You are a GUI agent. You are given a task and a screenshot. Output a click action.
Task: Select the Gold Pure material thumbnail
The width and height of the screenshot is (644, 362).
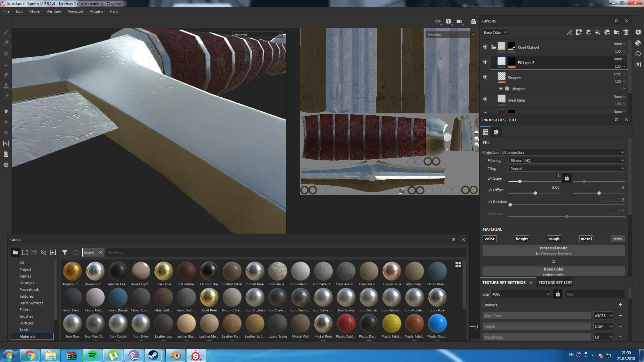point(209,298)
